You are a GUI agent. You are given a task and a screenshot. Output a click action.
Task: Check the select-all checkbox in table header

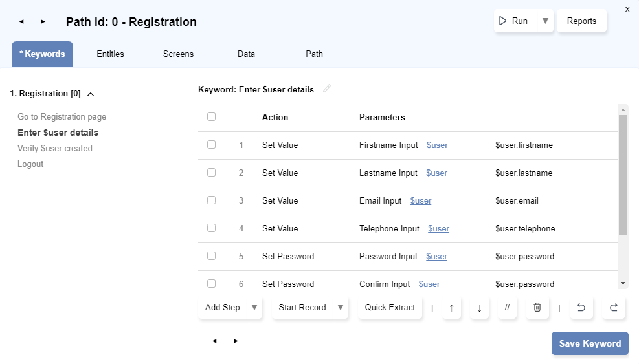[x=211, y=117]
